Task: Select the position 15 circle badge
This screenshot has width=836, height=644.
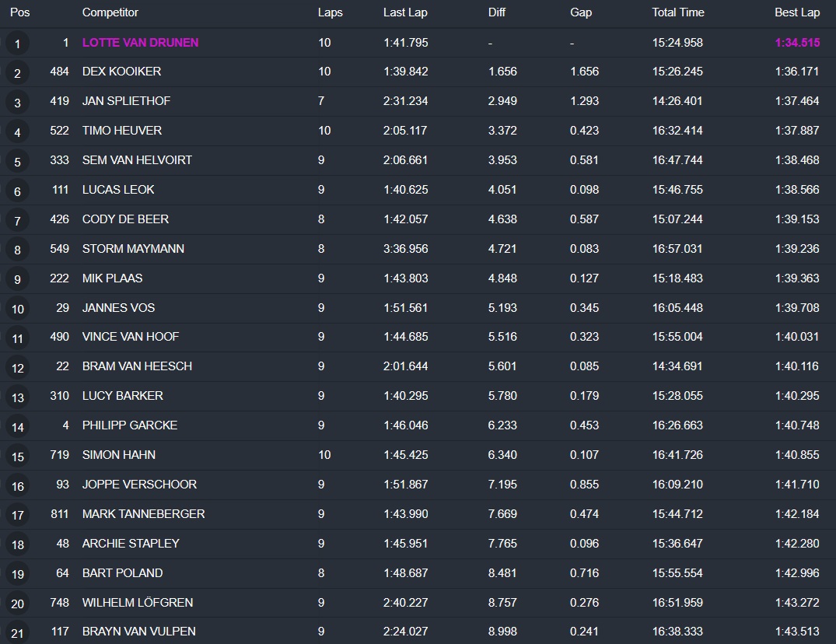Action: pos(17,457)
